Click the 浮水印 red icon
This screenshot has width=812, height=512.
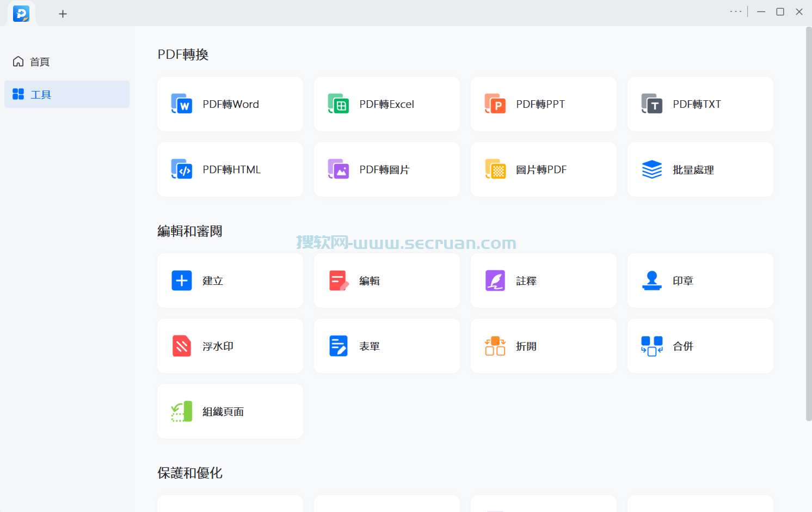coord(182,346)
